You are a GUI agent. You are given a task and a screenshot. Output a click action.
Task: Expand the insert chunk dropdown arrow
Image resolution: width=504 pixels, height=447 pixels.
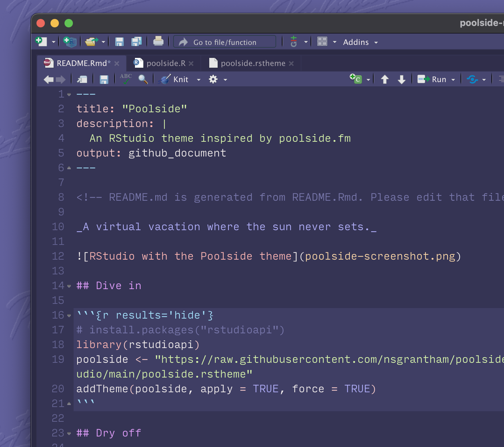coord(368,80)
